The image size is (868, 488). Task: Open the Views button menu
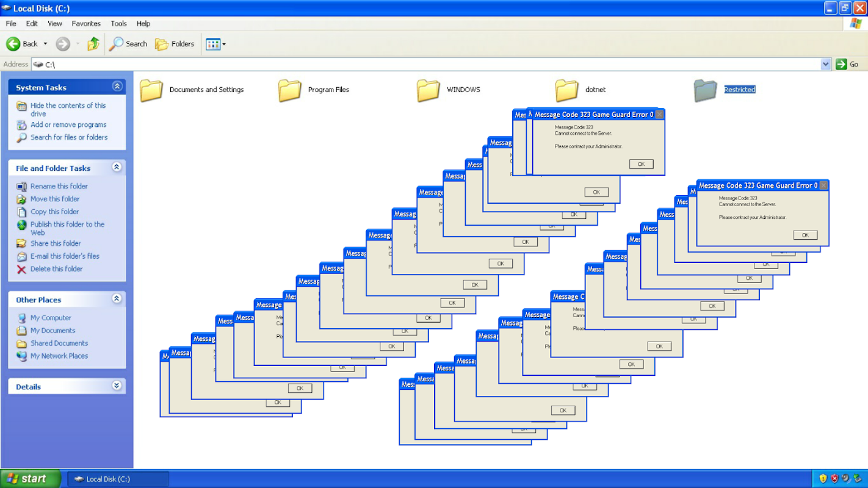point(216,44)
